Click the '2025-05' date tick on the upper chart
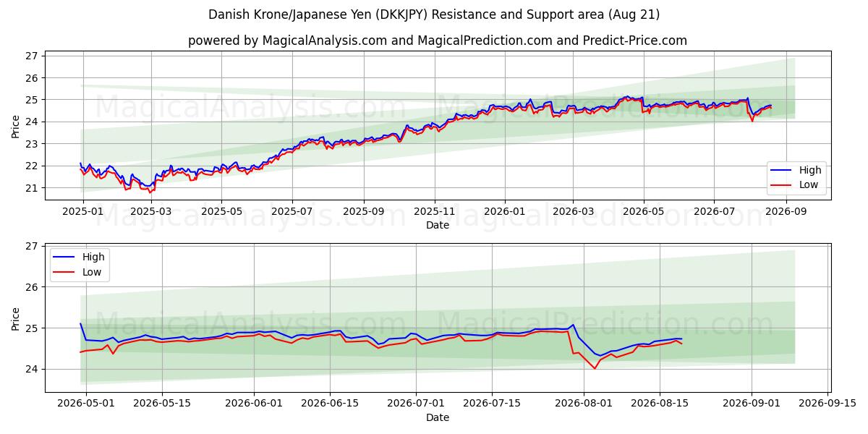The height and width of the screenshot is (434, 868). 221,211
